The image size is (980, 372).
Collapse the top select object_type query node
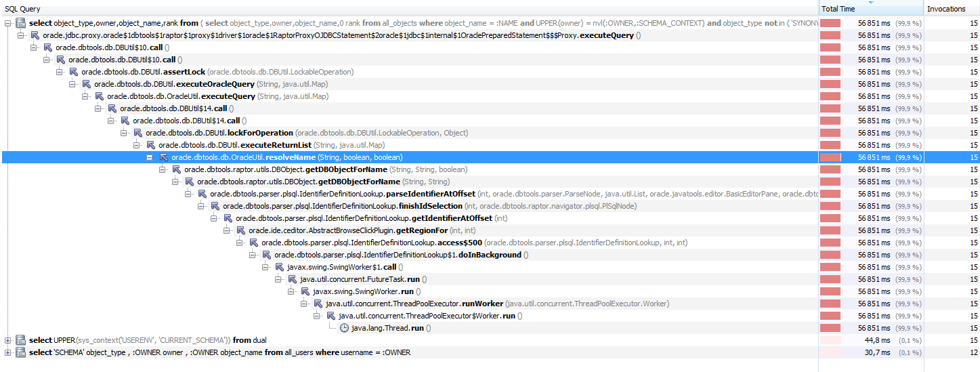[8, 23]
